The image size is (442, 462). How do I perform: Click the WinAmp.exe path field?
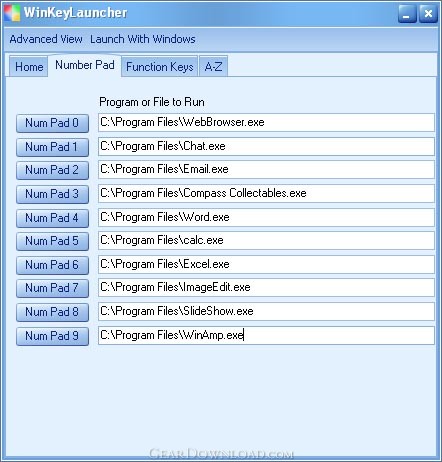[266, 335]
